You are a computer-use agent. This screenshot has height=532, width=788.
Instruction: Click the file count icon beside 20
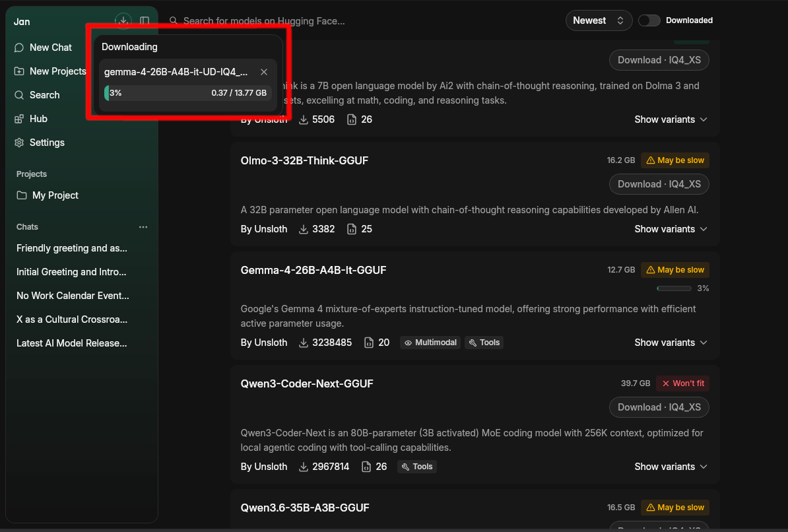click(369, 343)
